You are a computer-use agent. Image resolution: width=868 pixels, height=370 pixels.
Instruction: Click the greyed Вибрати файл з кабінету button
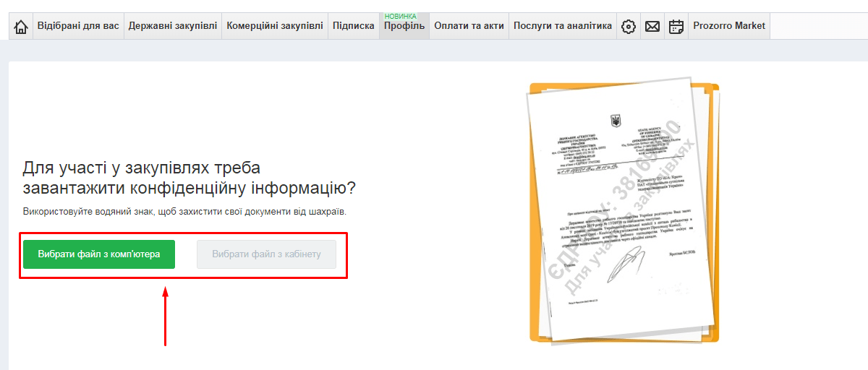point(266,254)
